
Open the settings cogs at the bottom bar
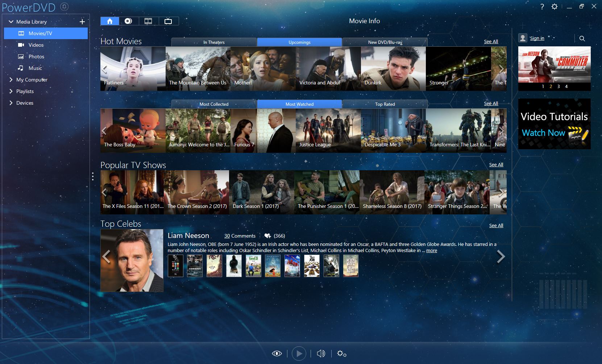click(x=341, y=353)
